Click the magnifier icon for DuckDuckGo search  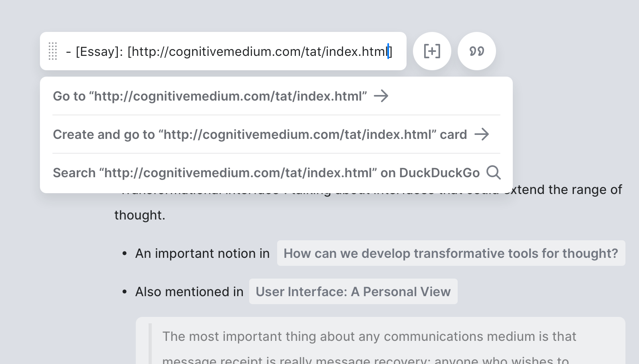point(493,173)
